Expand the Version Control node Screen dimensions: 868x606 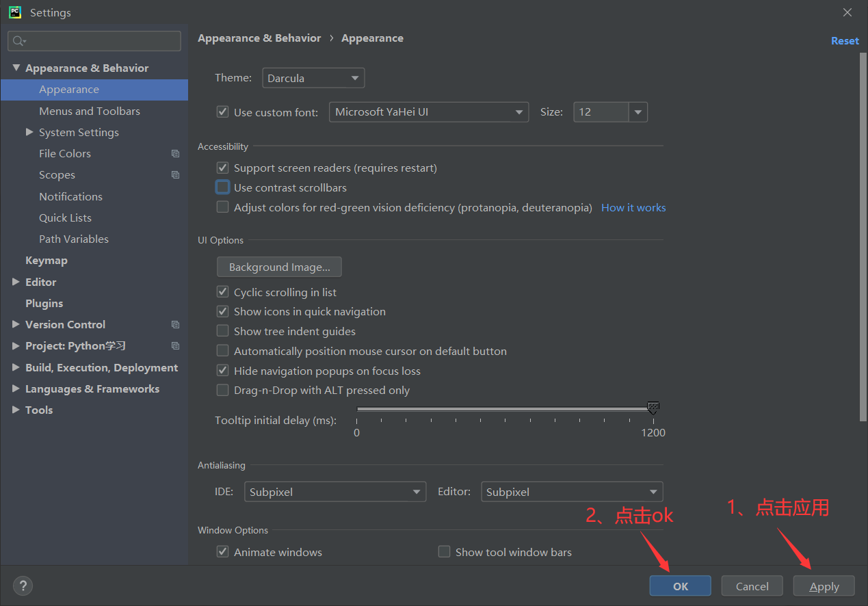[x=16, y=325]
